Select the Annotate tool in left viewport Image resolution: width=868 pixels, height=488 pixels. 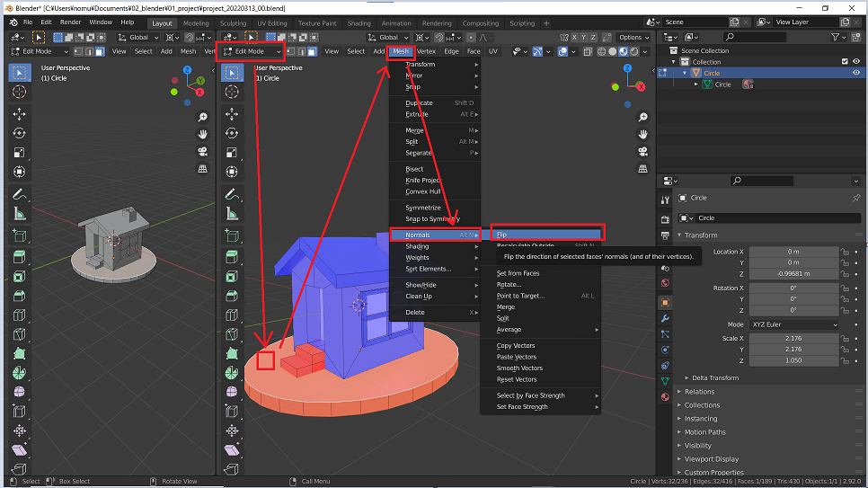tap(20, 194)
